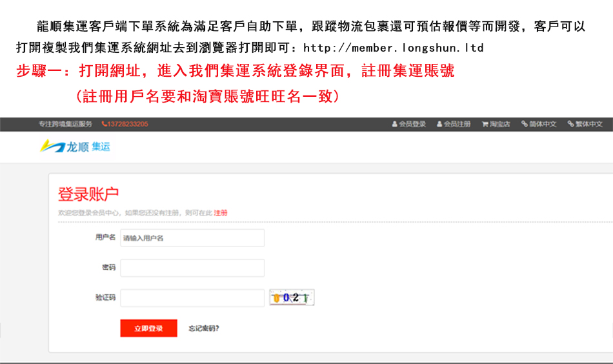Click the 登录账户 heading text
This screenshot has width=613, height=364.
pos(88,194)
